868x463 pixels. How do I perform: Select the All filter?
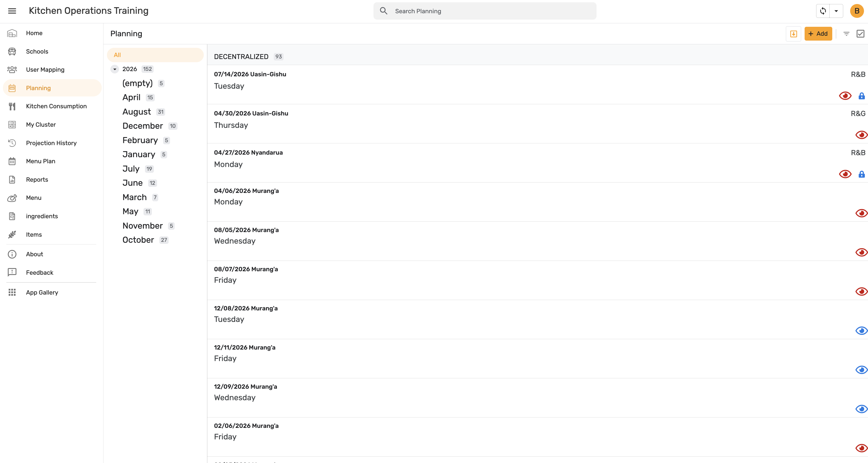pyautogui.click(x=155, y=55)
